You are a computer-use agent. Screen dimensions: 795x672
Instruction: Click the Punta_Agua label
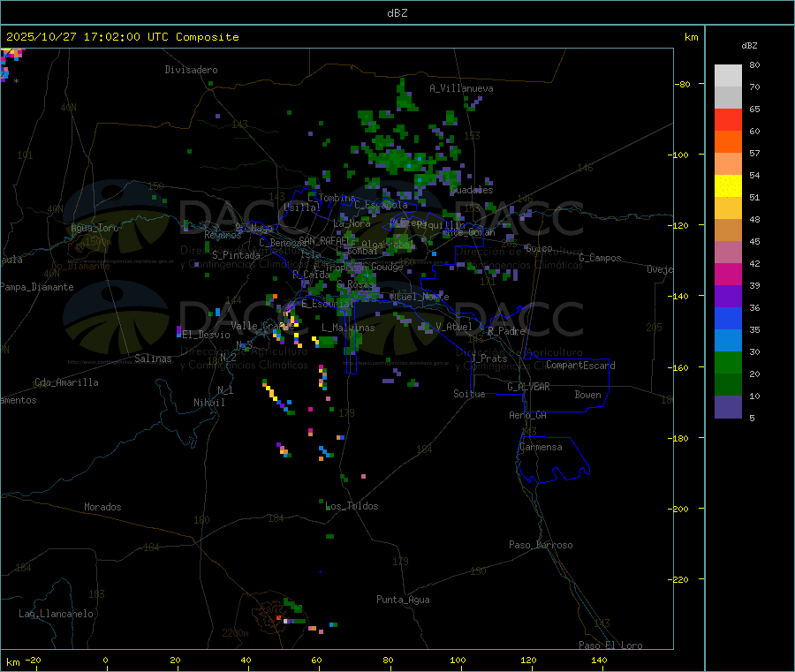coord(403,600)
